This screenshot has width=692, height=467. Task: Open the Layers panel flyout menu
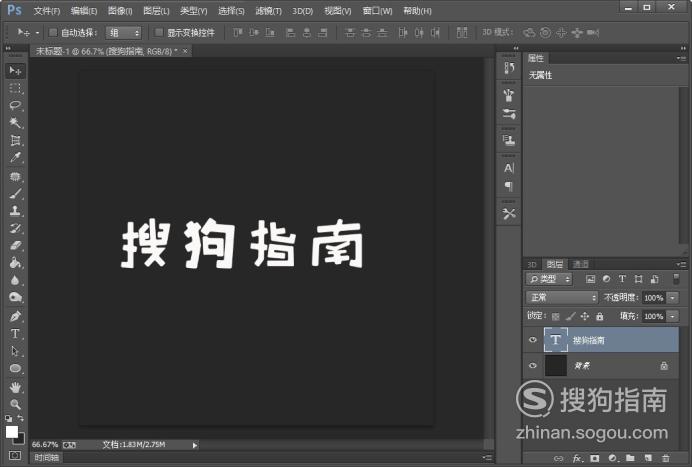681,264
